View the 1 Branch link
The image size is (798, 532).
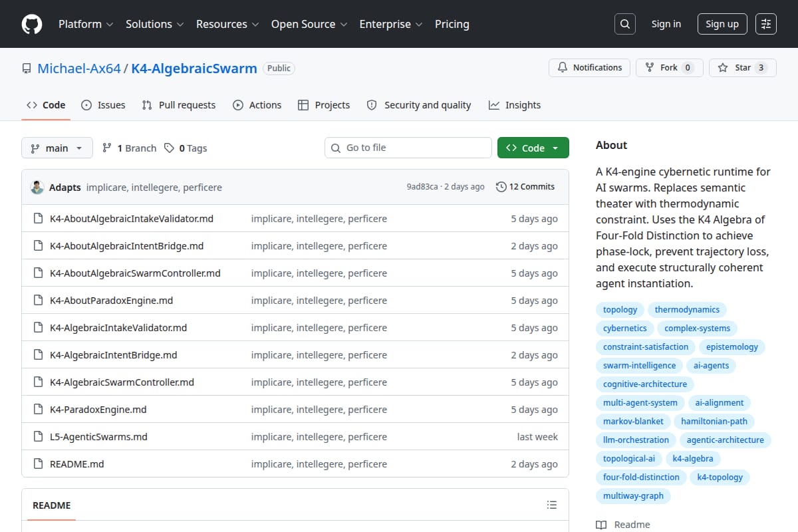tap(129, 148)
